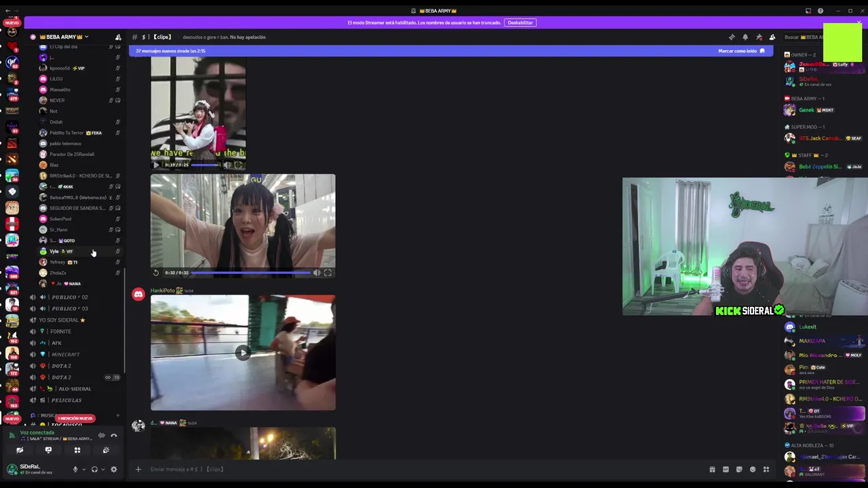Click Marcar como leído
The width and height of the screenshot is (868, 488).
point(741,51)
